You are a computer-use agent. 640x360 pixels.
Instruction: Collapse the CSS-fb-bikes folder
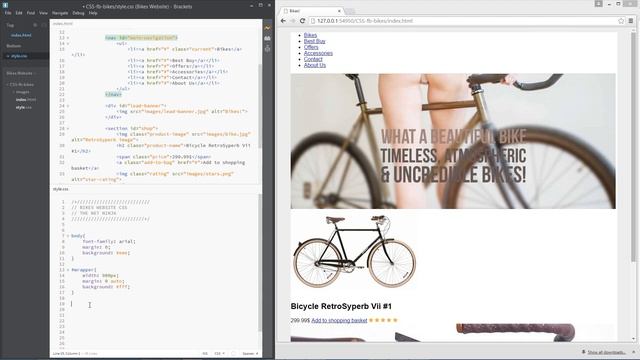pos(8,84)
